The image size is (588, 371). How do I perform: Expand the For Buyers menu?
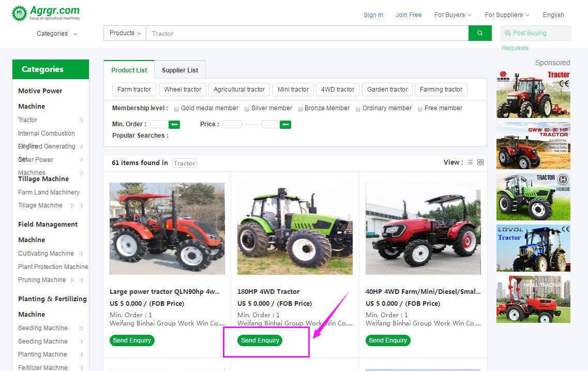click(453, 15)
